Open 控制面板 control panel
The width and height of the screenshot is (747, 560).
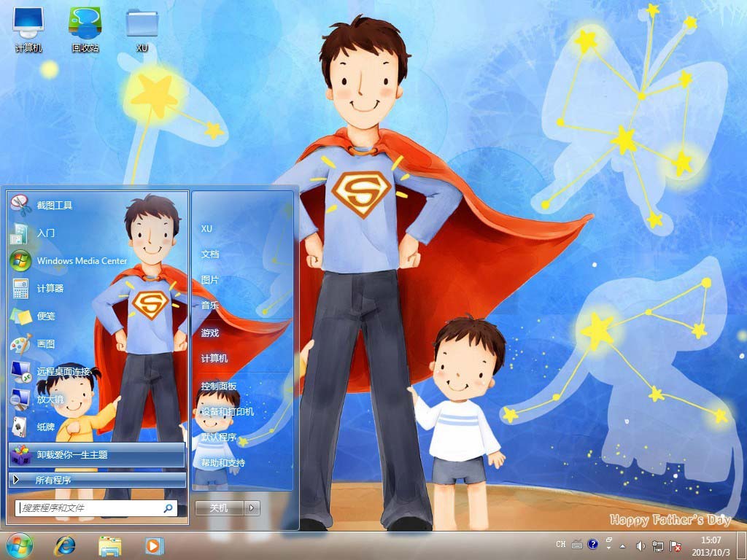point(219,386)
